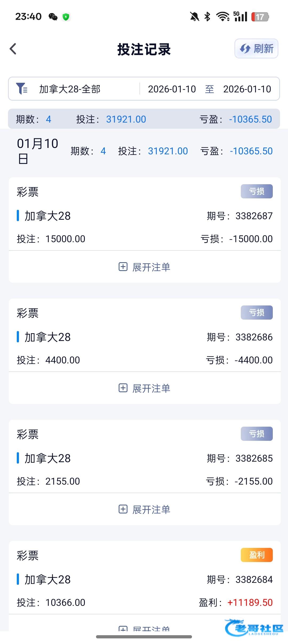Tap the 01月10日 daily summary row
The height and width of the screenshot is (644, 288).
tap(144, 151)
